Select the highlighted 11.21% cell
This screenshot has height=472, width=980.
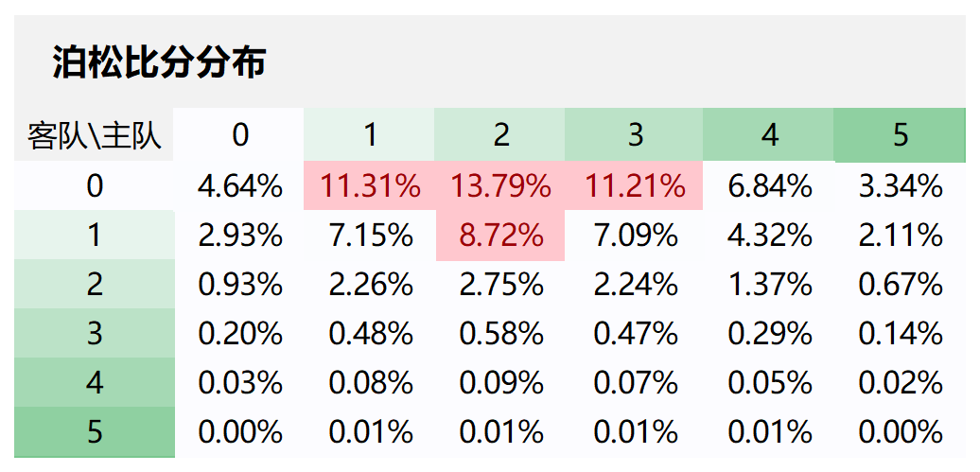tap(634, 186)
